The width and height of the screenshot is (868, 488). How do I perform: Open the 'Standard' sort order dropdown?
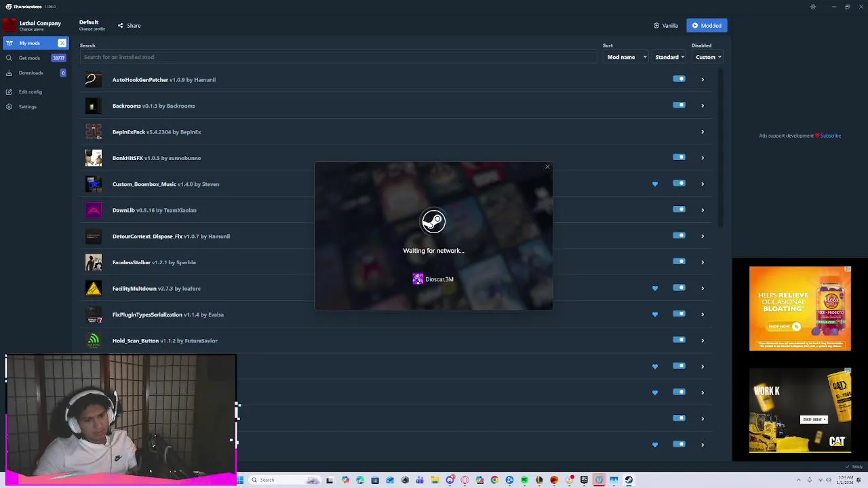pos(669,57)
